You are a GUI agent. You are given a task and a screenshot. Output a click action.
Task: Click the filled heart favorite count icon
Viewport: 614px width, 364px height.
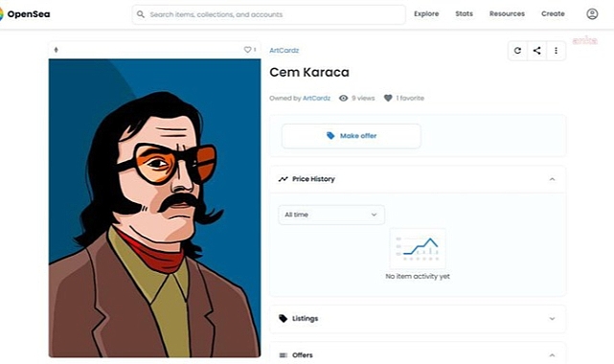[x=388, y=99]
